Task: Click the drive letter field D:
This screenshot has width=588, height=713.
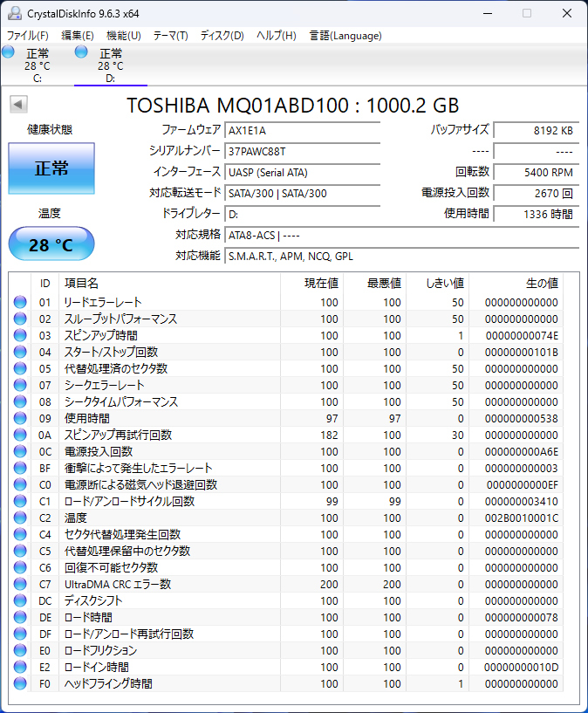Action: (x=303, y=214)
